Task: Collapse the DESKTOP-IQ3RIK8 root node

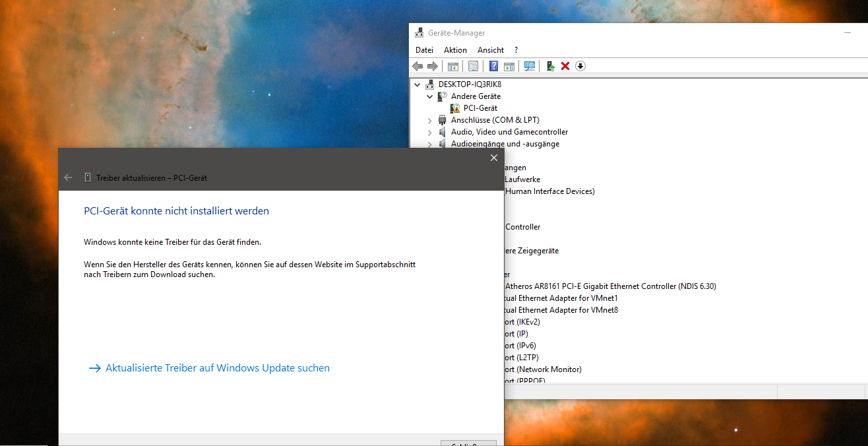Action: point(417,84)
